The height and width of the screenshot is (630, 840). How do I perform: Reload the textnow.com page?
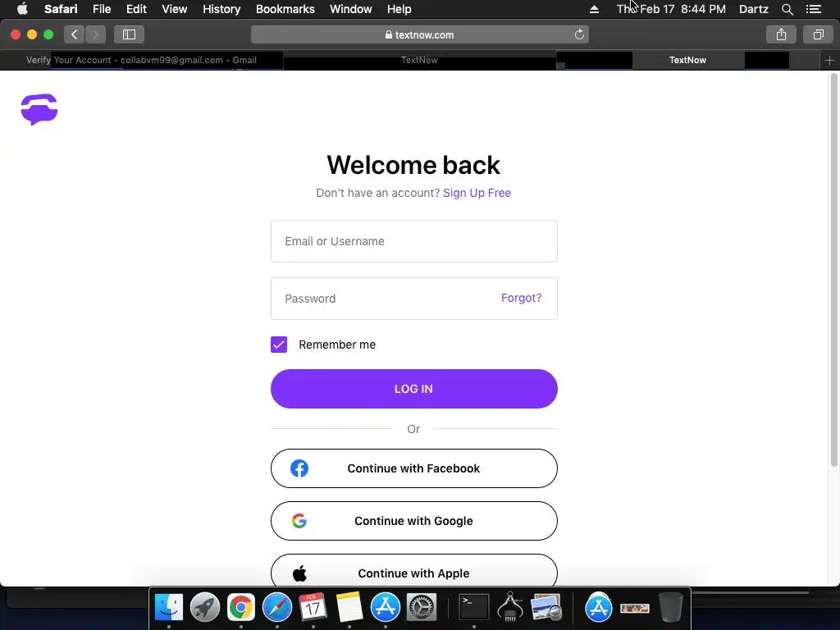pos(579,34)
